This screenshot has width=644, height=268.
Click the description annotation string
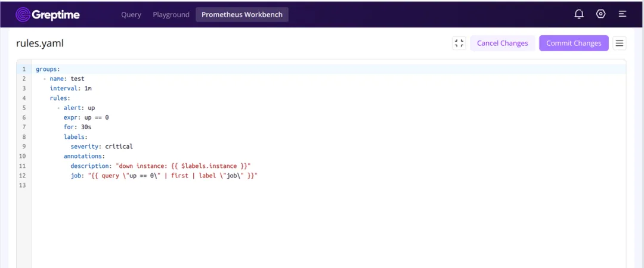183,166
